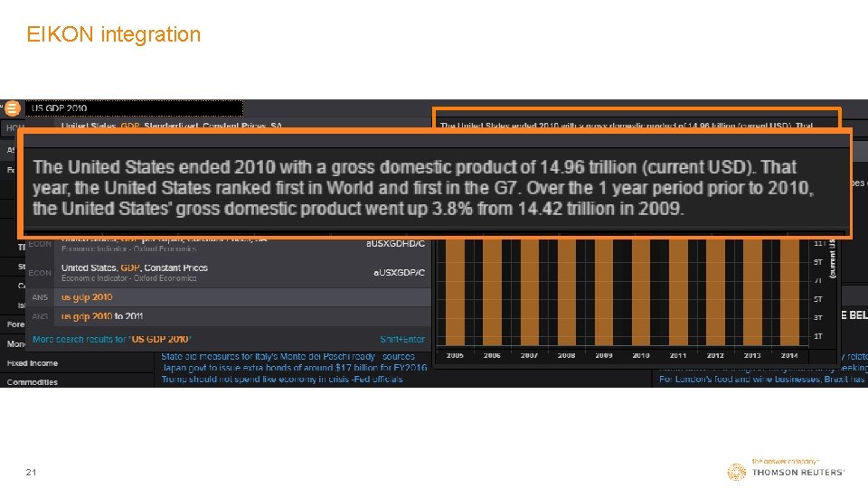Select United States GDP Constant Prices result

[x=228, y=273]
